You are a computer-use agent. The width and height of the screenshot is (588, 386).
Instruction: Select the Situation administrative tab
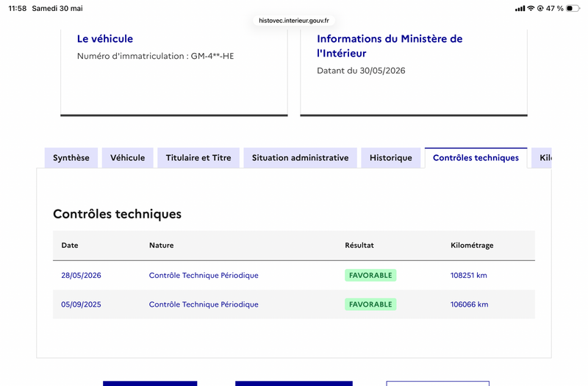pyautogui.click(x=300, y=158)
